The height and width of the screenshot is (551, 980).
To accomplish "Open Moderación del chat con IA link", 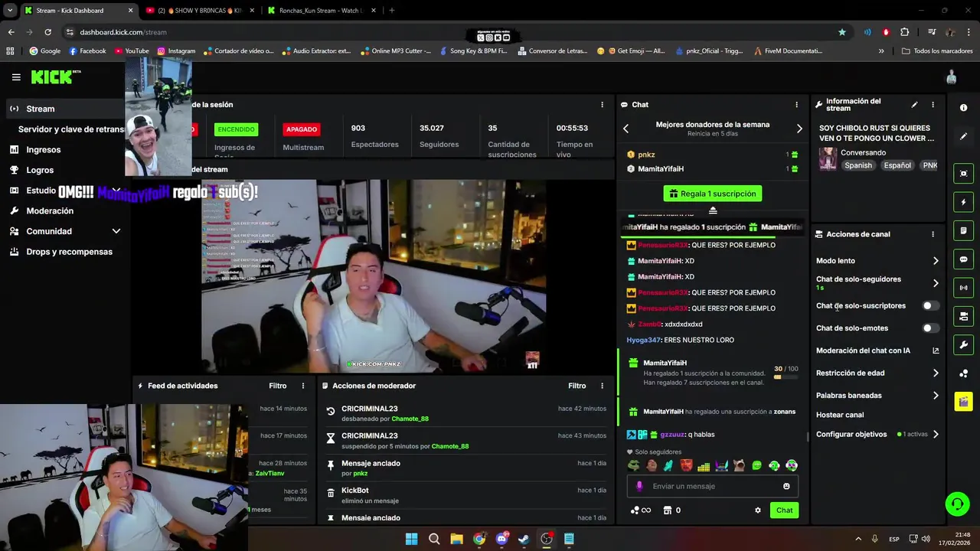I will click(877, 350).
